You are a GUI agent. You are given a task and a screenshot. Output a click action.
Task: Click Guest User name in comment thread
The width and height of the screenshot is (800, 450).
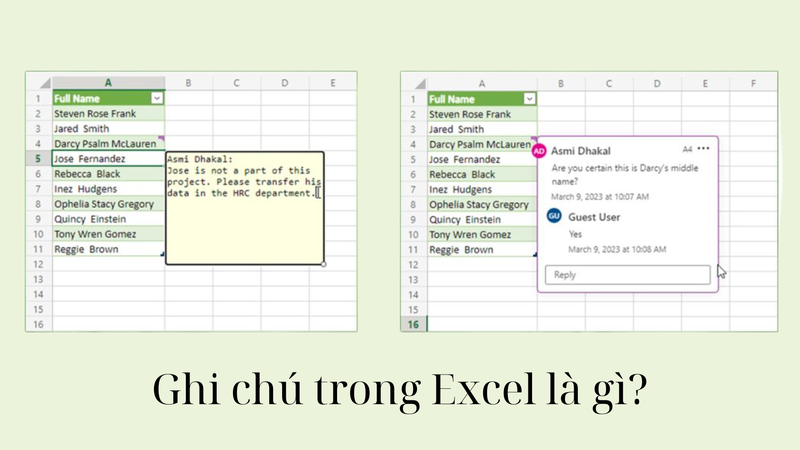tap(594, 217)
